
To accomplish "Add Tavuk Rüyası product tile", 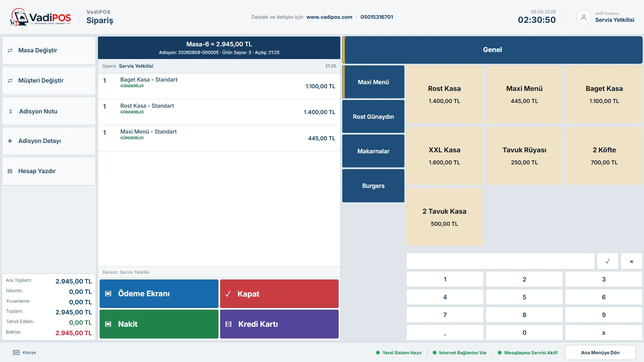I will pos(524,156).
